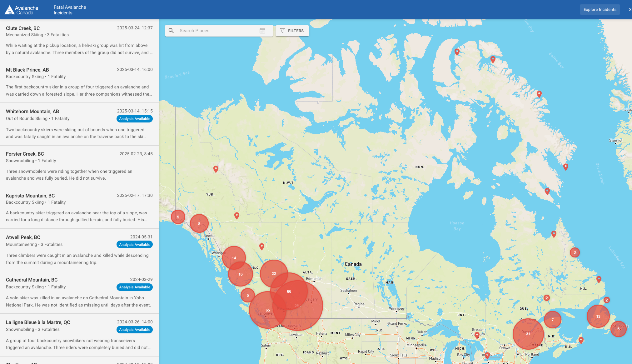The width and height of the screenshot is (632, 364).
Task: Click the cluster marker labeled 22
Action: point(274,273)
